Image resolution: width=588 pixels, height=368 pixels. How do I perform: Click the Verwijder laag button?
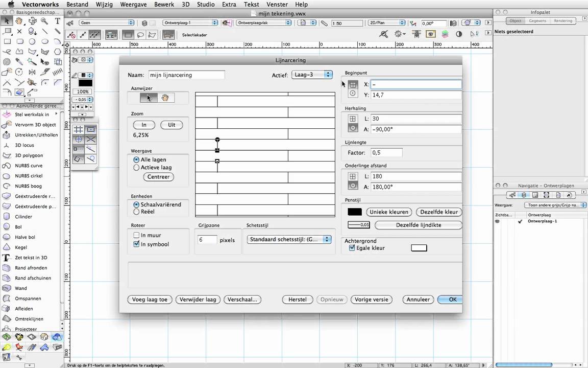pos(198,300)
